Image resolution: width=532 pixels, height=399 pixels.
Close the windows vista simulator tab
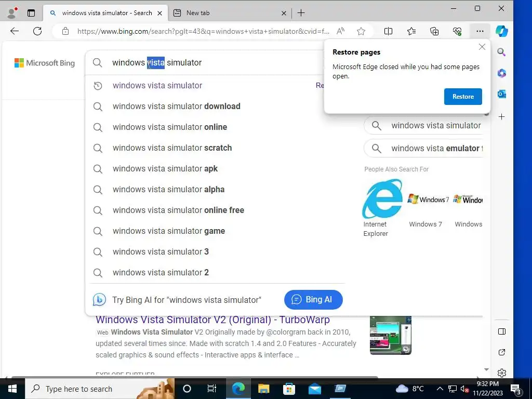[160, 13]
